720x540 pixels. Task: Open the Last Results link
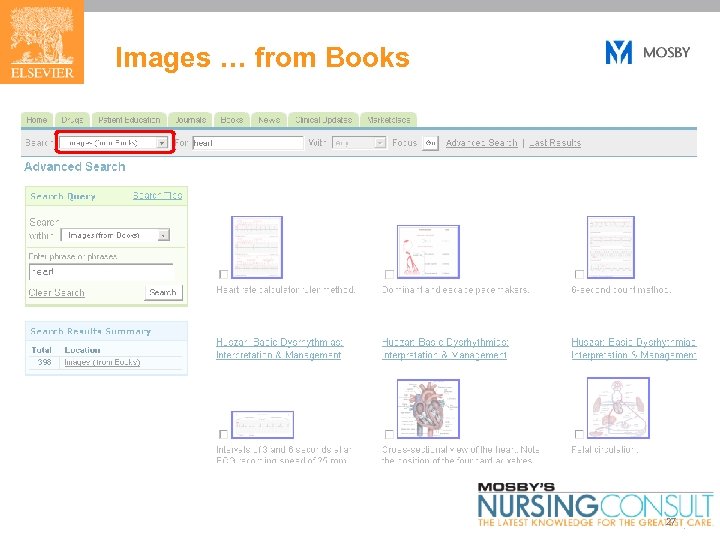coord(555,143)
